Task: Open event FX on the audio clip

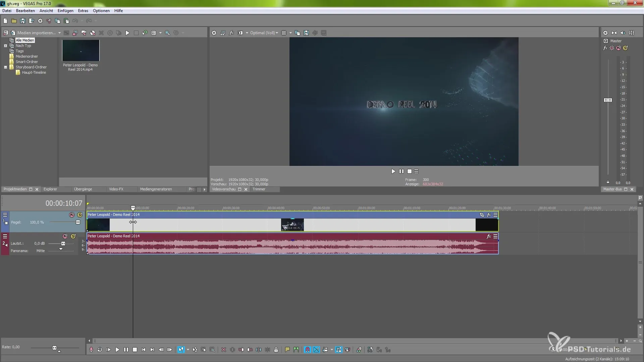Action: [489, 236]
